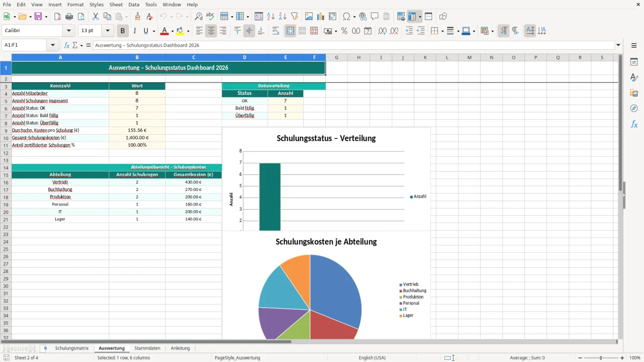Screen dimensions: 644x362
Task: Open Find & Replace
Action: (x=199, y=17)
